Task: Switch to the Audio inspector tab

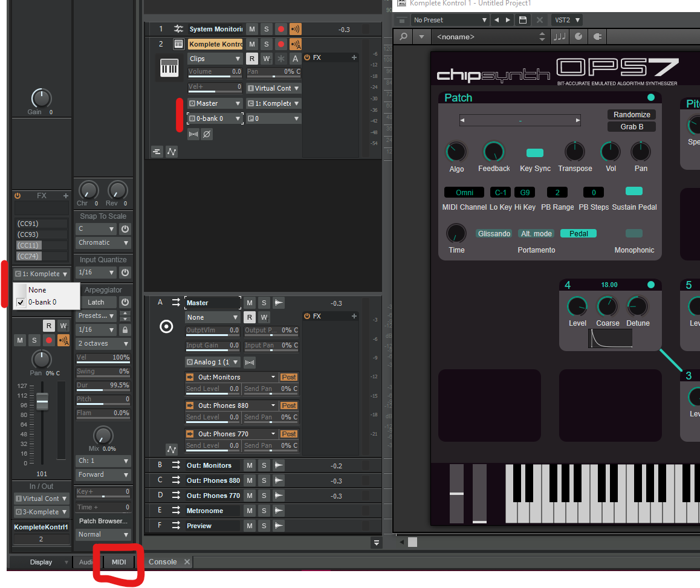Action: click(86, 561)
